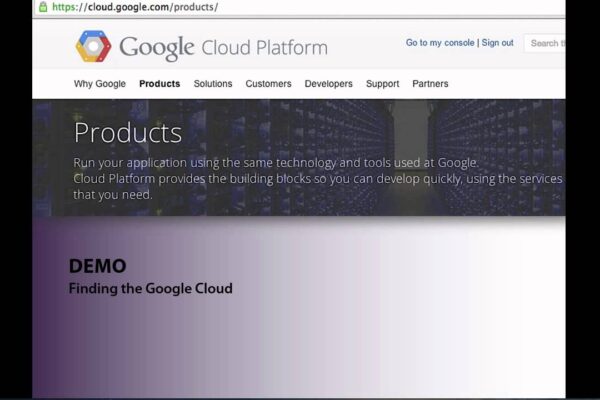600x400 pixels.
Task: Open the Developers navigation item
Action: [328, 84]
